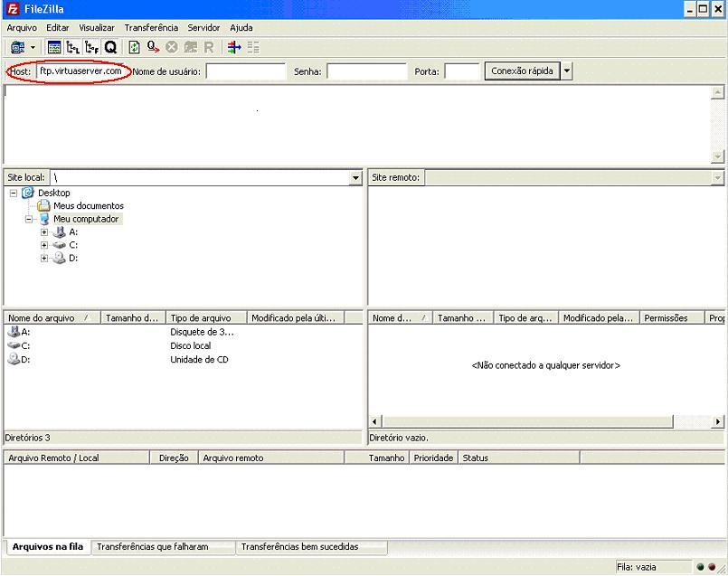Click the Prioridade column header in the queue

[x=434, y=458]
